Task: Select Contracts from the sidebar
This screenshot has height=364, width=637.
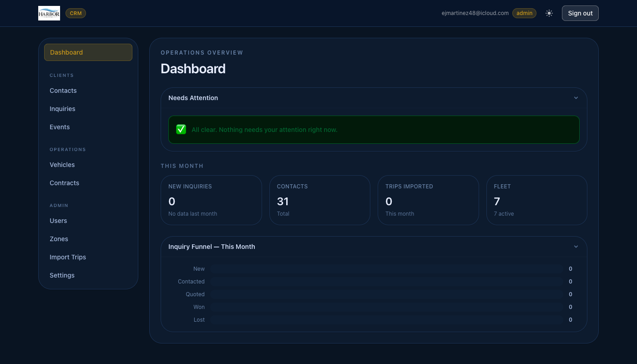Action: pos(64,183)
